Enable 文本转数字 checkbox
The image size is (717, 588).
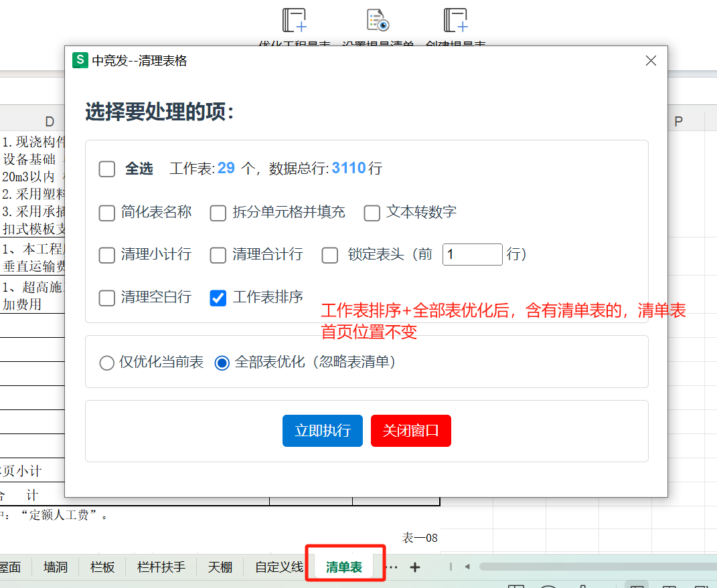click(372, 213)
